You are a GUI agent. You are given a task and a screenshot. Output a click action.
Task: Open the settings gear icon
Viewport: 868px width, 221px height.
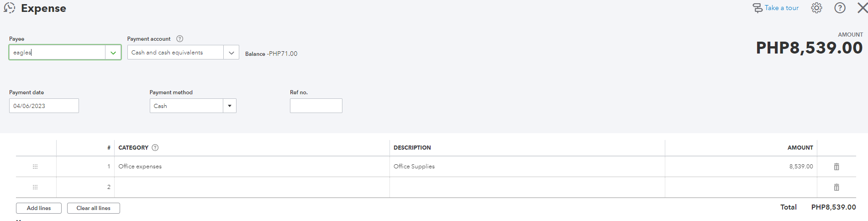816,8
